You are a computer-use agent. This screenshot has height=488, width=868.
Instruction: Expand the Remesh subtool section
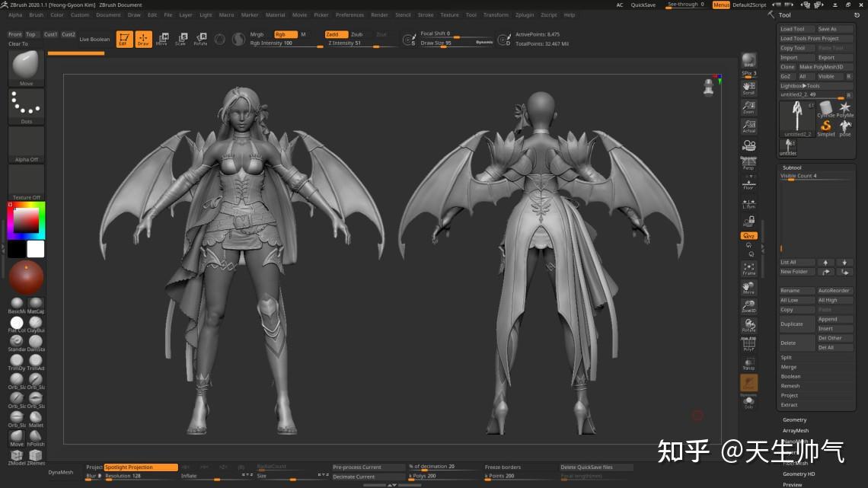pyautogui.click(x=790, y=386)
